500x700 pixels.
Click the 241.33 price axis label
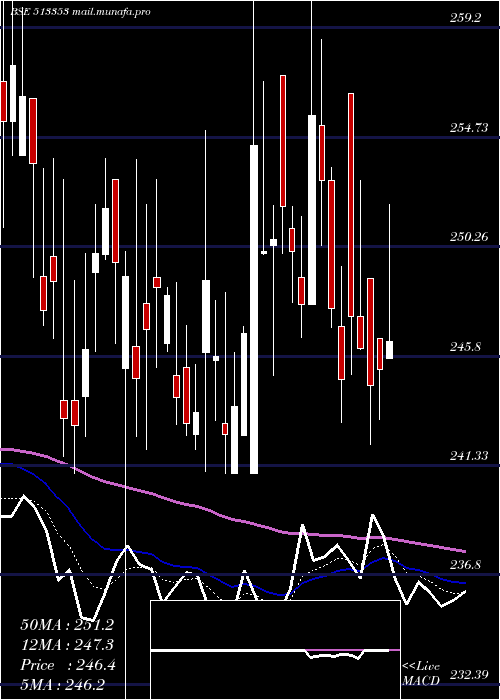[x=469, y=456]
